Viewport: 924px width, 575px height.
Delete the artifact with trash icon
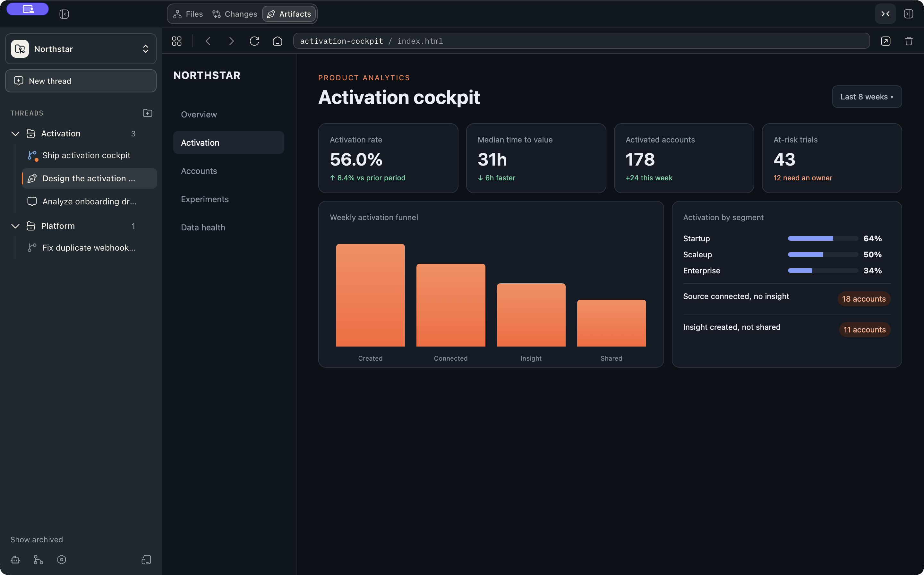pos(909,41)
